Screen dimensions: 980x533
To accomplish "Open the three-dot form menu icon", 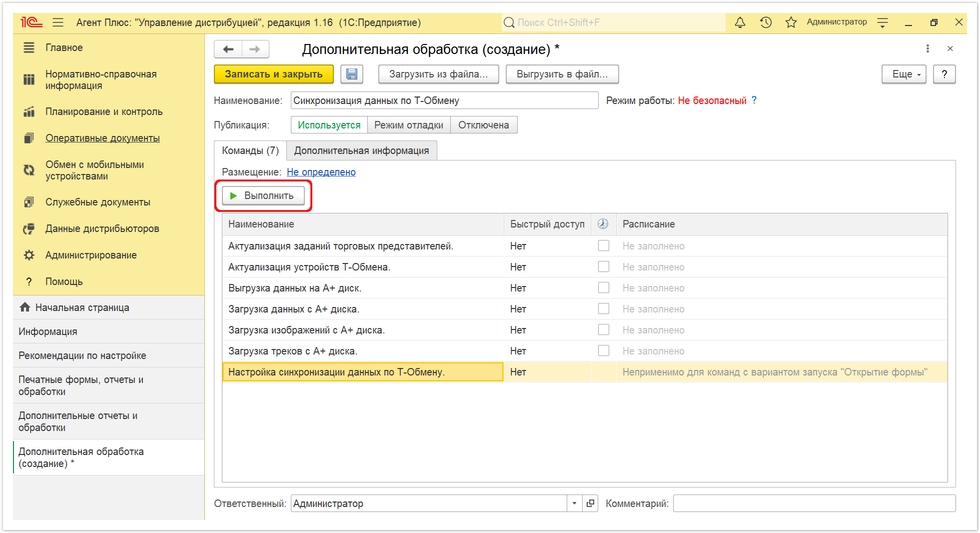I will tap(928, 48).
